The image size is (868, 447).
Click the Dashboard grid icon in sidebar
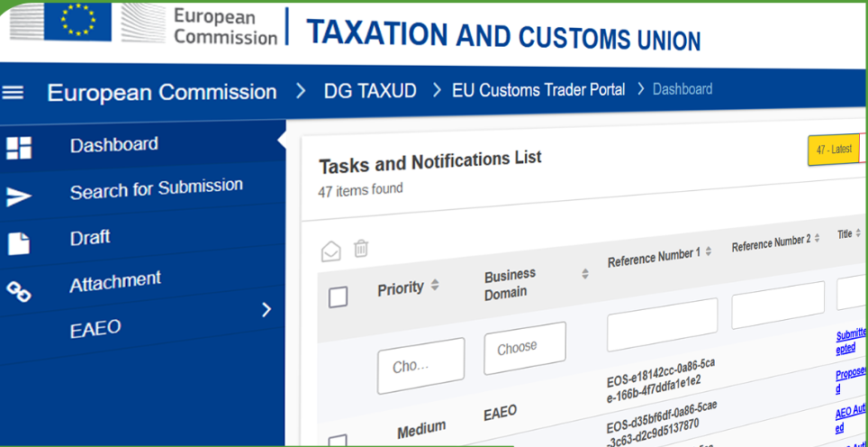[18, 149]
